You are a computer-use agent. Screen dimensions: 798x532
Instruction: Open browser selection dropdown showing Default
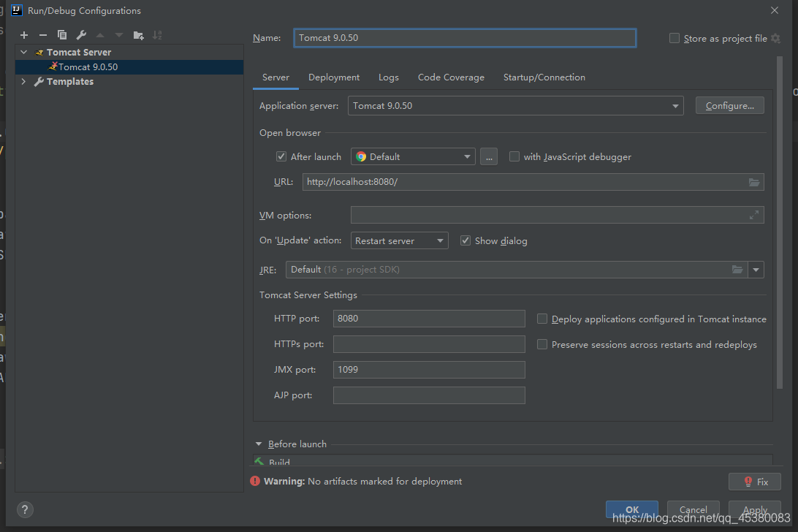coord(414,157)
